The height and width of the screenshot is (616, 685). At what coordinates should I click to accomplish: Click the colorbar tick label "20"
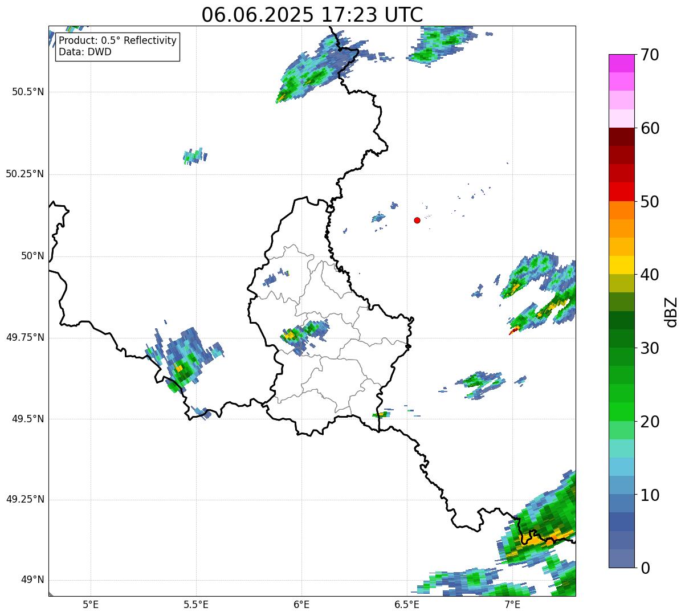650,422
